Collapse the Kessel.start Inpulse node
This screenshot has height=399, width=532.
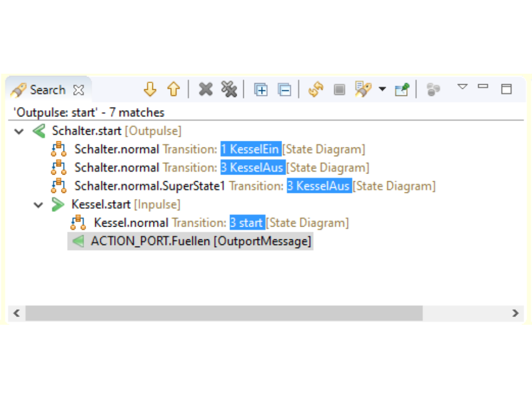(38, 205)
